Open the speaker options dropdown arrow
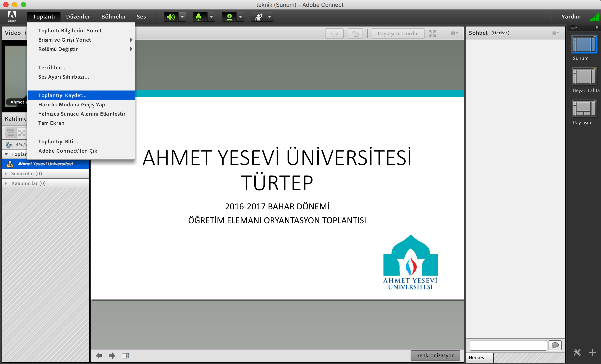The height and width of the screenshot is (364, 601). (x=182, y=17)
